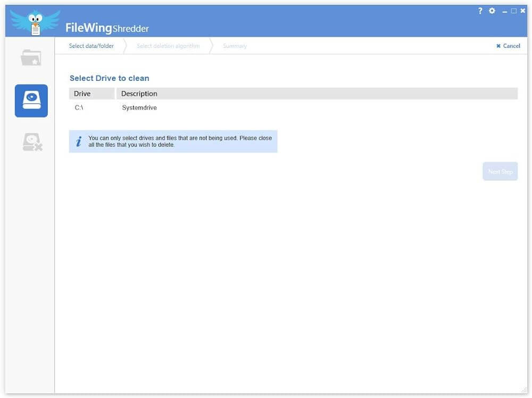
Task: Select the erase drive sidebar icon
Action: (32, 142)
